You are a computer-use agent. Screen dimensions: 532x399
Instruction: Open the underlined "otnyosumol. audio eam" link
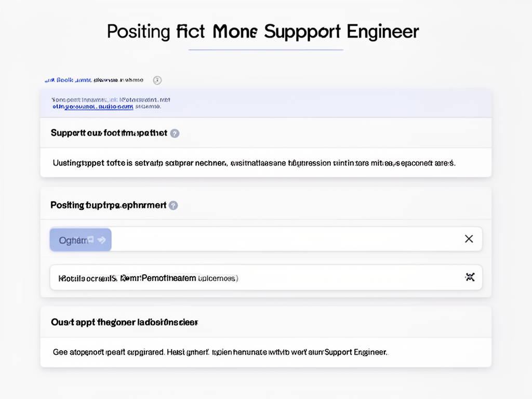(x=92, y=107)
